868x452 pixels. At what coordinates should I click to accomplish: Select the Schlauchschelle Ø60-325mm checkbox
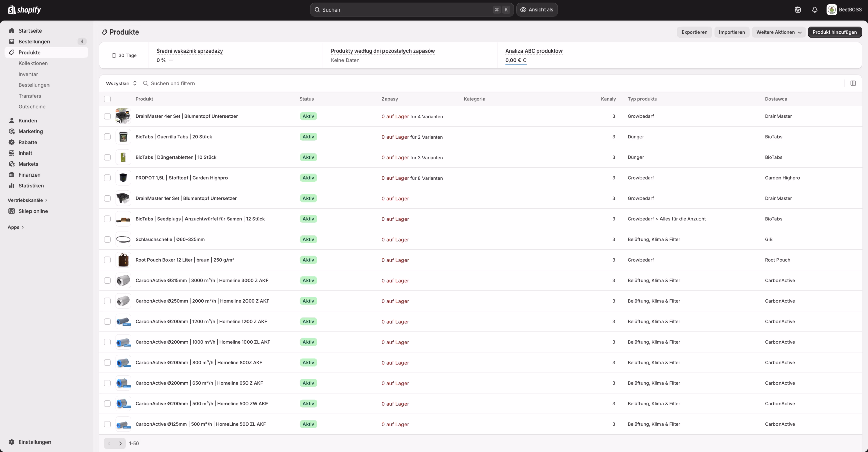click(107, 239)
